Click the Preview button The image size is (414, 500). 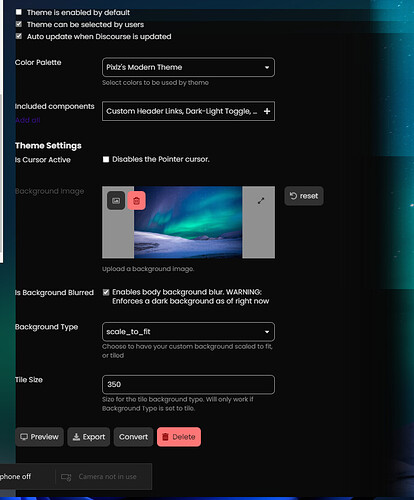pos(39,437)
